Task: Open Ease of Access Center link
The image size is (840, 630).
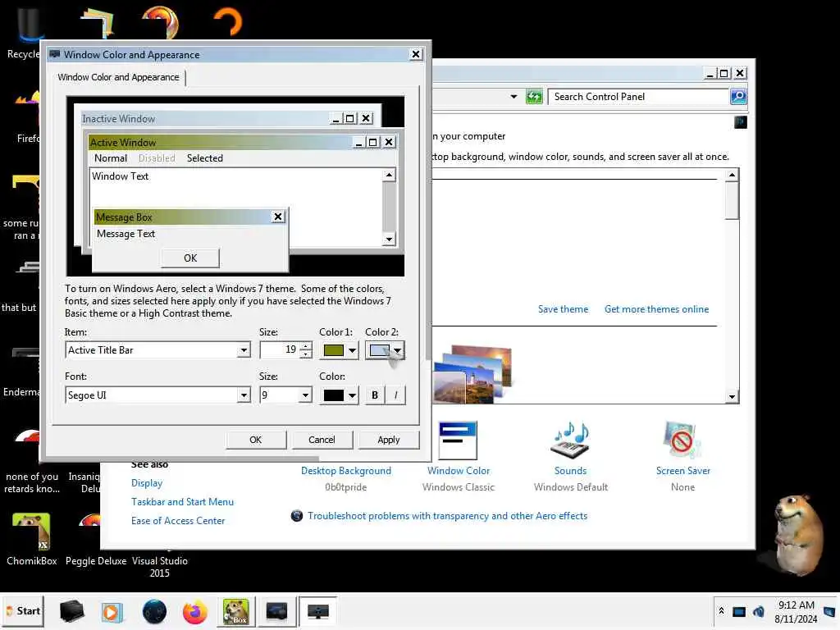Action: point(178,521)
